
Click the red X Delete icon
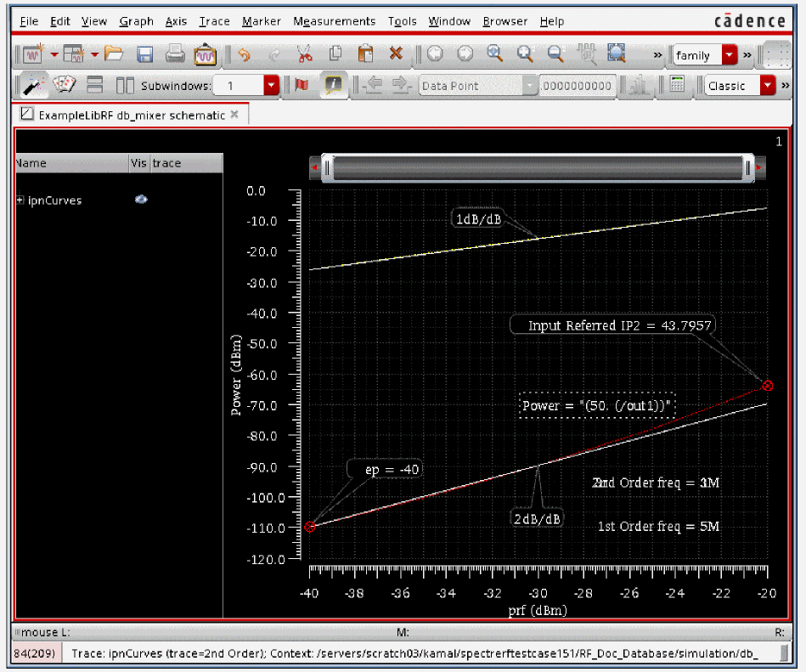[395, 54]
